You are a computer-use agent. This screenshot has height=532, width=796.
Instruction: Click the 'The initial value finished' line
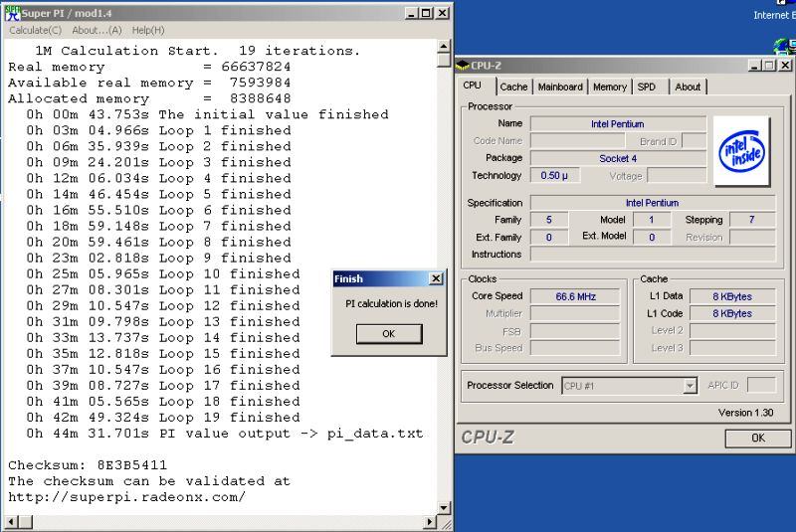208,114
